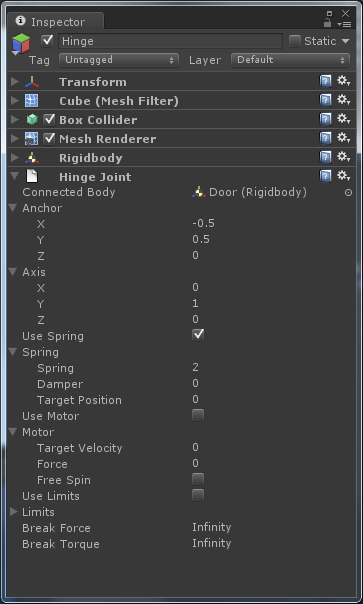Collapse the Hinge Joint component
363x604 pixels.
pyautogui.click(x=15, y=176)
